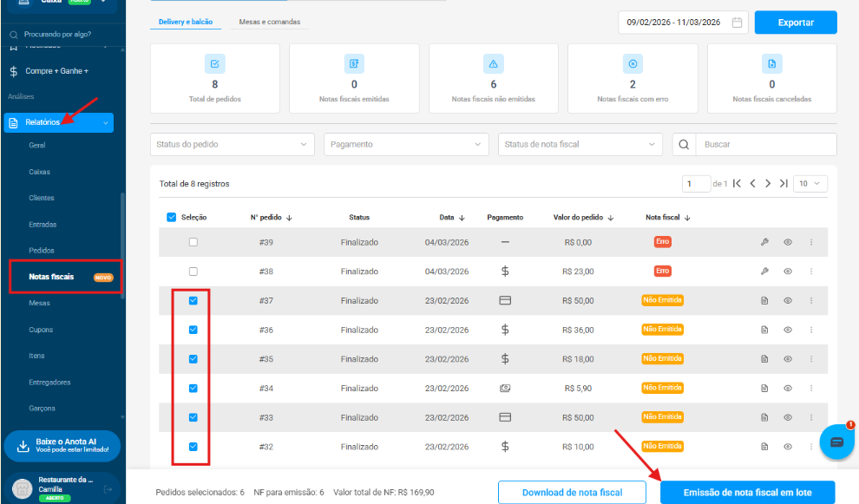This screenshot has width=859, height=504.
Task: Open document icon for order #37
Action: tap(764, 301)
